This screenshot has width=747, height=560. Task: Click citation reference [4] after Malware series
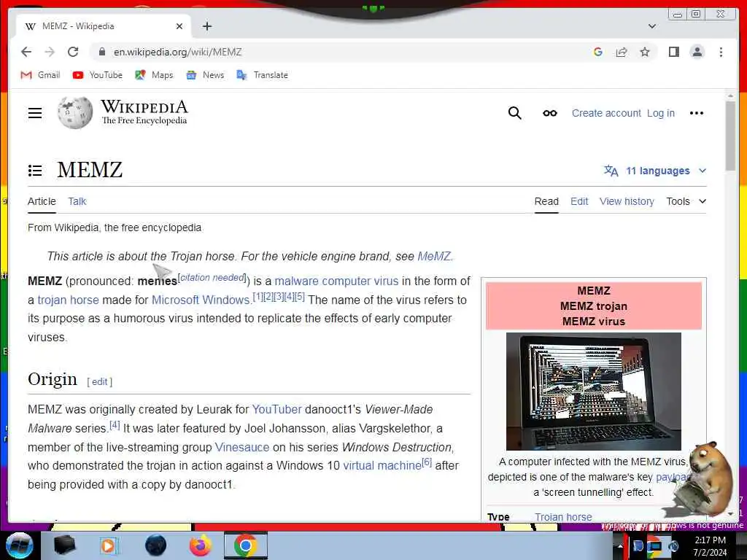(x=115, y=425)
